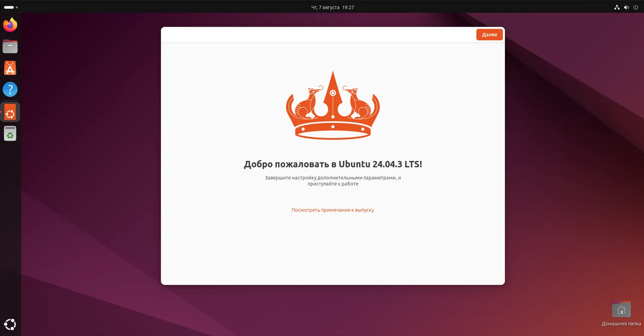Click the Далее button
Screen dimensions: 644x336
click(x=489, y=35)
